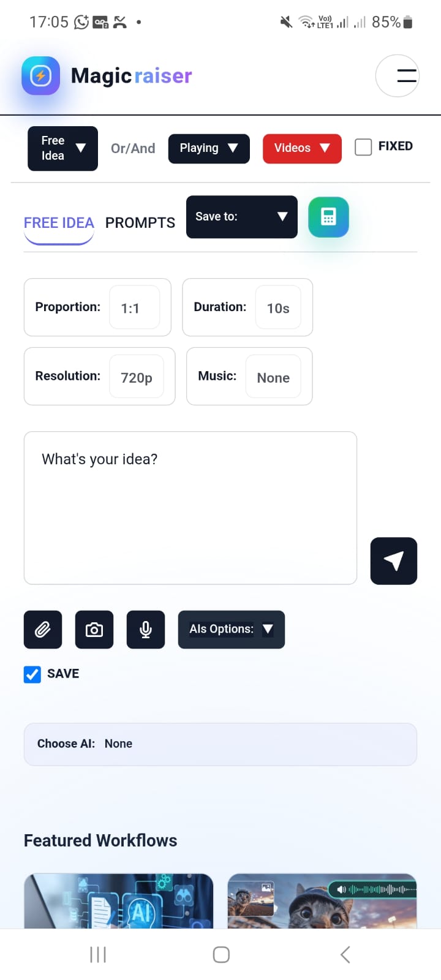Tap the Magicraiser logo icon

point(40,76)
